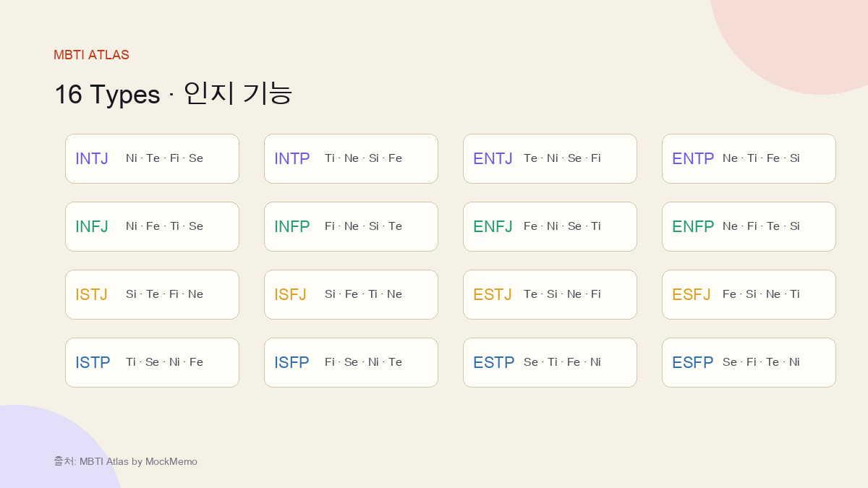Select the INTJ type card

[x=152, y=158]
